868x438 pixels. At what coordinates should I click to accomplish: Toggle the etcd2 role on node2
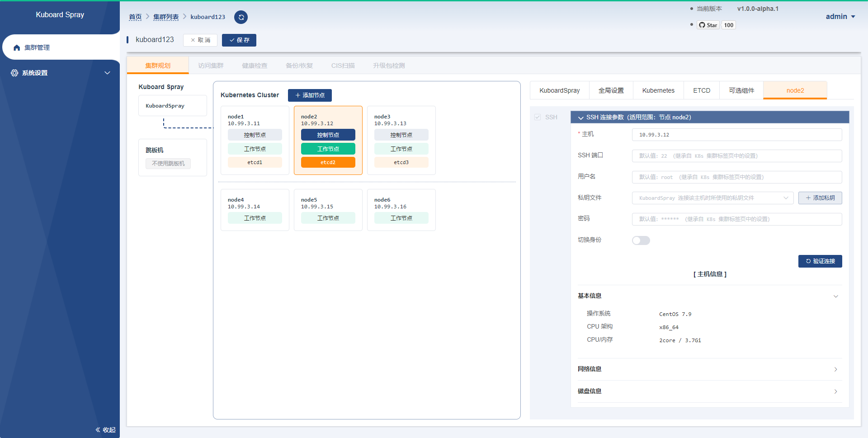tap(328, 162)
